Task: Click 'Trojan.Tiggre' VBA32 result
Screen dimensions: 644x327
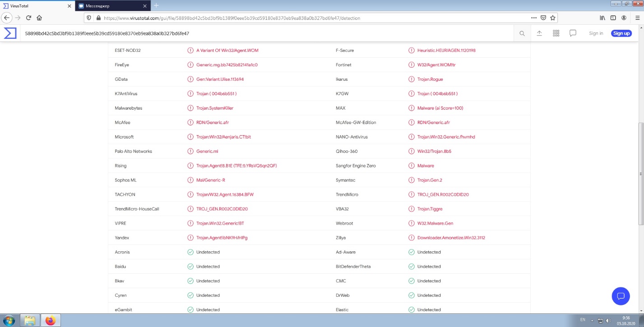Action: [x=431, y=209]
